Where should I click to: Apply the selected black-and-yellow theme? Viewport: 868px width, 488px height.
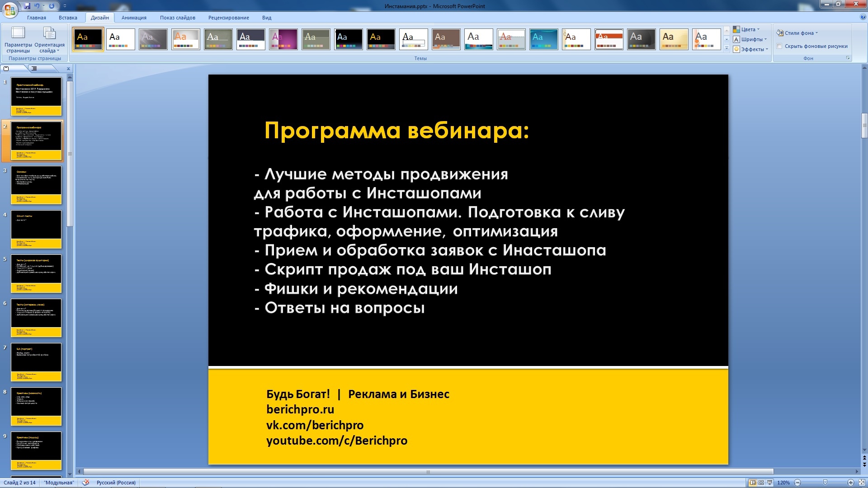(88, 39)
